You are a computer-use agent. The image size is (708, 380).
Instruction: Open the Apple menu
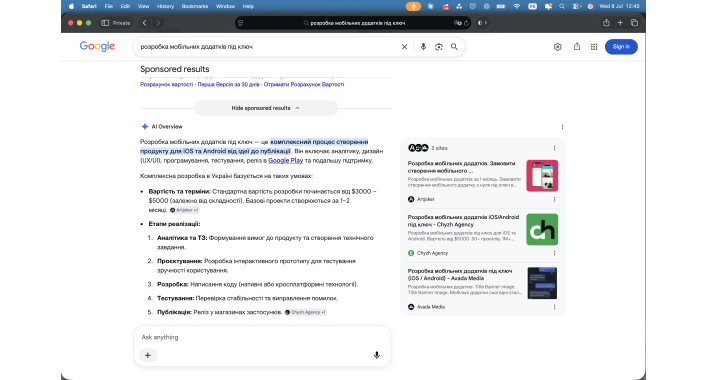[71, 6]
